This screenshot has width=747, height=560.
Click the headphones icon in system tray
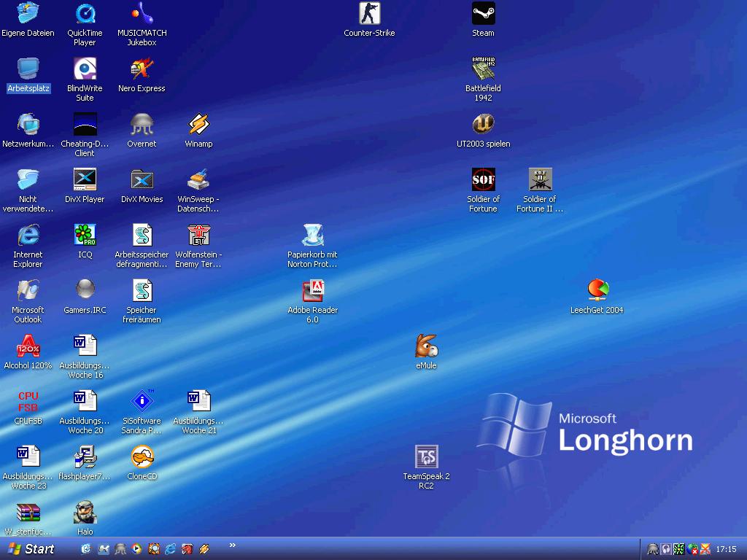point(666,550)
